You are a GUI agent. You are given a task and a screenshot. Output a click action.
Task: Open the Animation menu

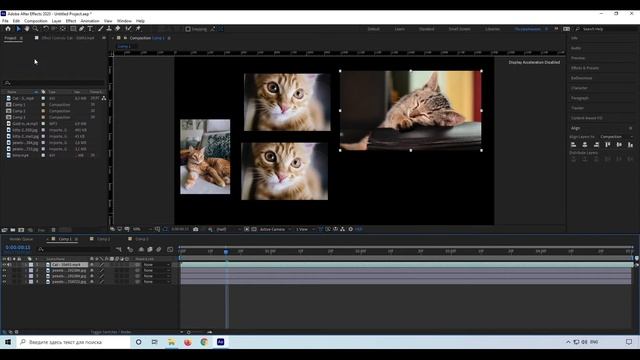[90, 21]
